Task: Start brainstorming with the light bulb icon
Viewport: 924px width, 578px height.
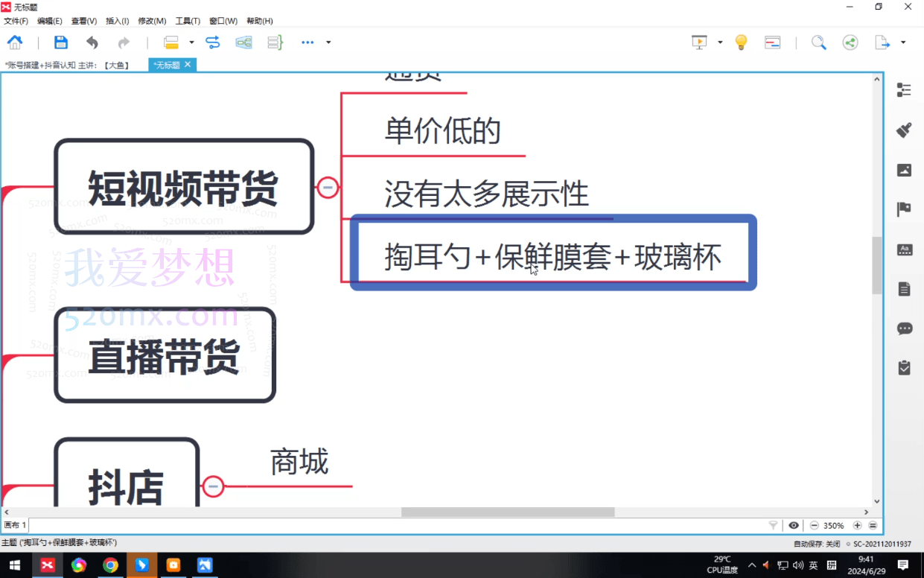Action: point(741,42)
